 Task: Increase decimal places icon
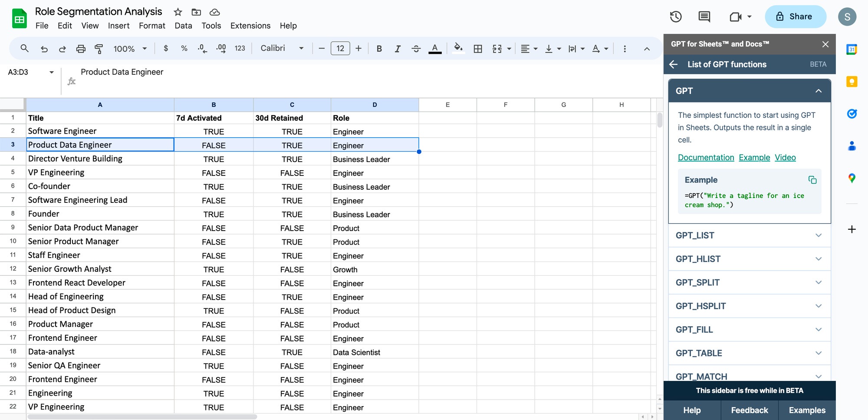[x=221, y=49]
